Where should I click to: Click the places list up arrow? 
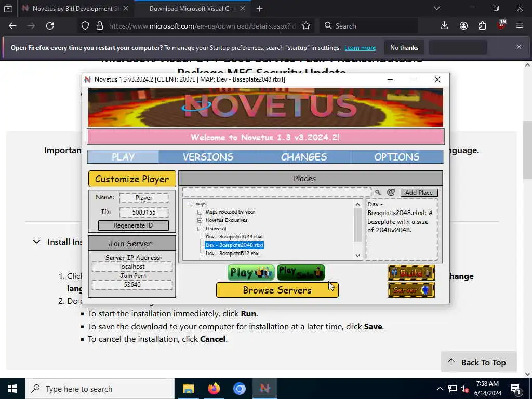[357, 204]
